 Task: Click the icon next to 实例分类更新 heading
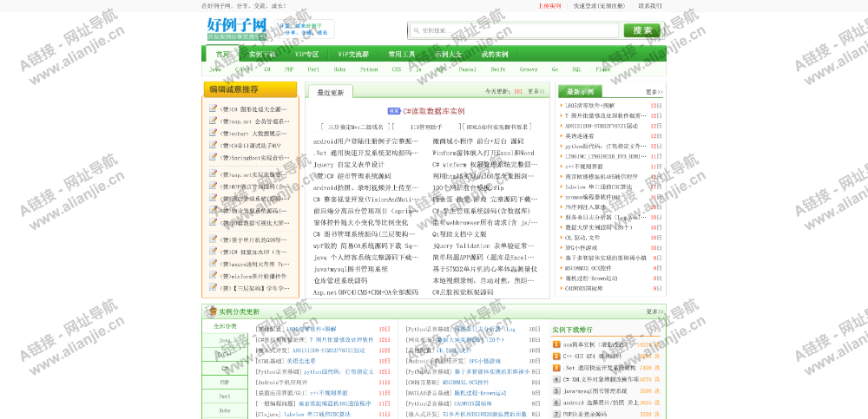[211, 311]
